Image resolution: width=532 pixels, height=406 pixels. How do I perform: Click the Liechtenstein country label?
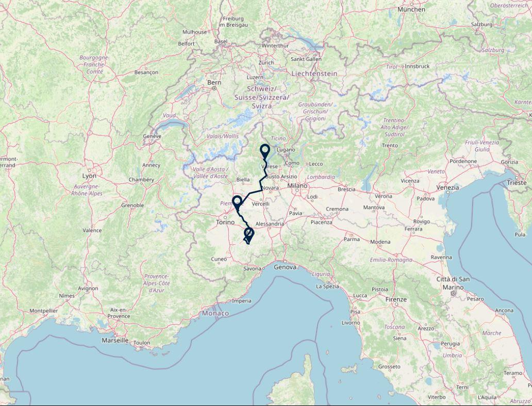click(314, 74)
